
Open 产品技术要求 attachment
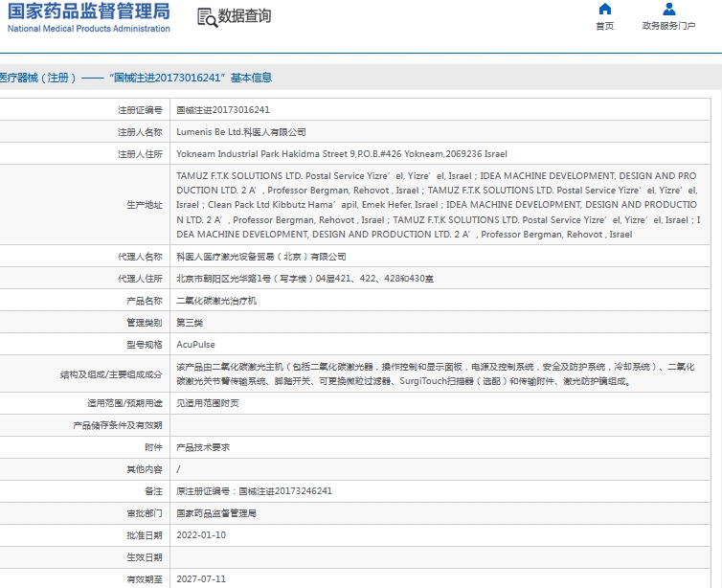point(203,447)
